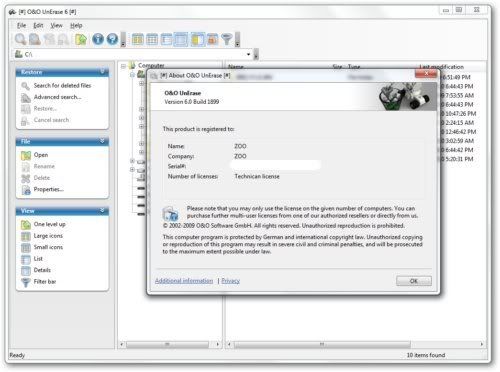Select List in the View panel
Viewport: 500px width, 372px height.
38,259
